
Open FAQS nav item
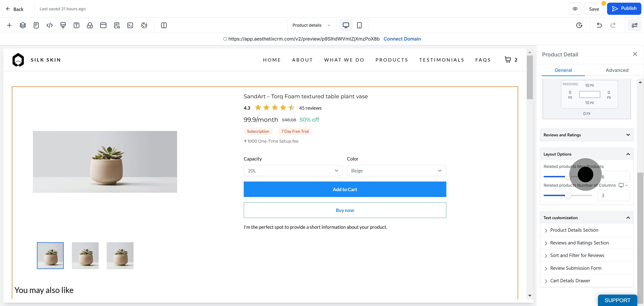[x=483, y=60]
